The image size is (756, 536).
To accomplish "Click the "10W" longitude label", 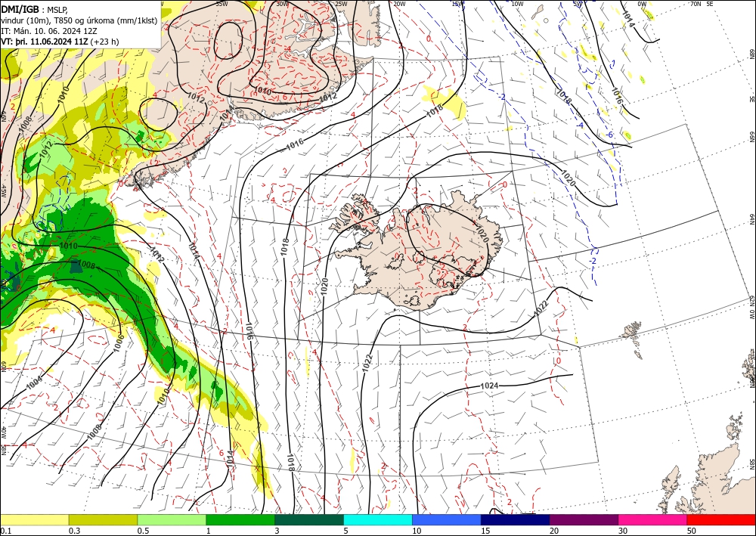I will [x=517, y=3].
